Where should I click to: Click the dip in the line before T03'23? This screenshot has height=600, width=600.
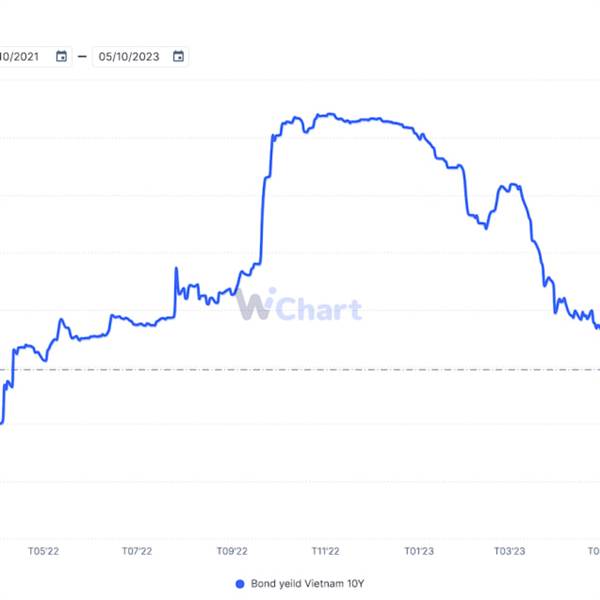point(485,228)
